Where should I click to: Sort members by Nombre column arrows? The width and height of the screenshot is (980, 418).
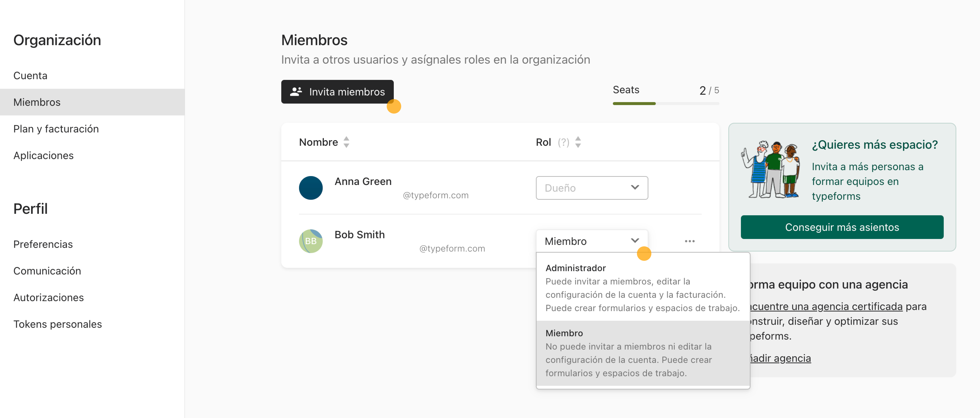pos(346,142)
